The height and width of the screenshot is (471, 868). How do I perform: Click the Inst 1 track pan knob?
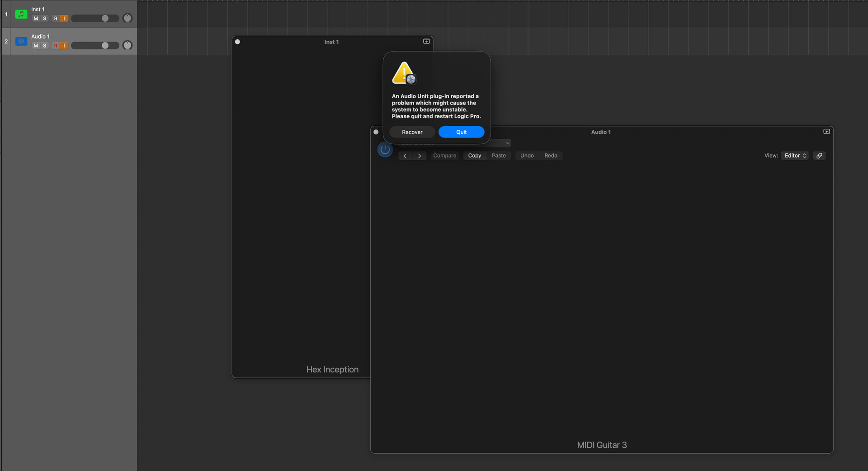pyautogui.click(x=127, y=18)
